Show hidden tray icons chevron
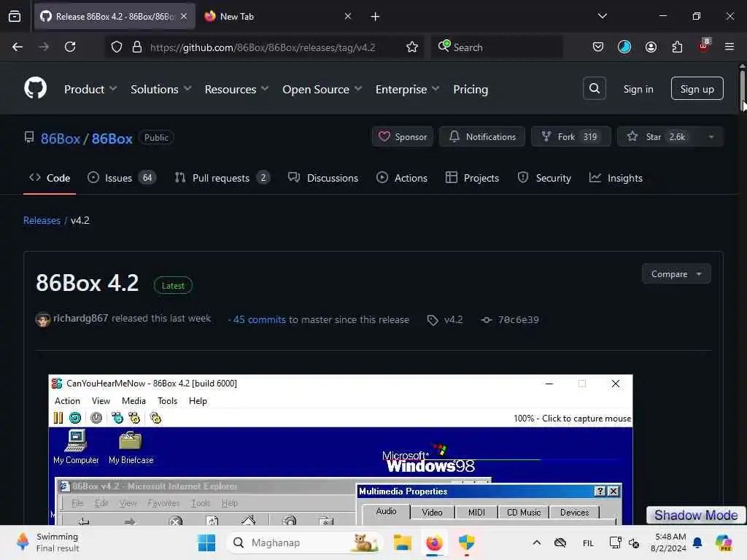747x560 pixels. [536, 542]
